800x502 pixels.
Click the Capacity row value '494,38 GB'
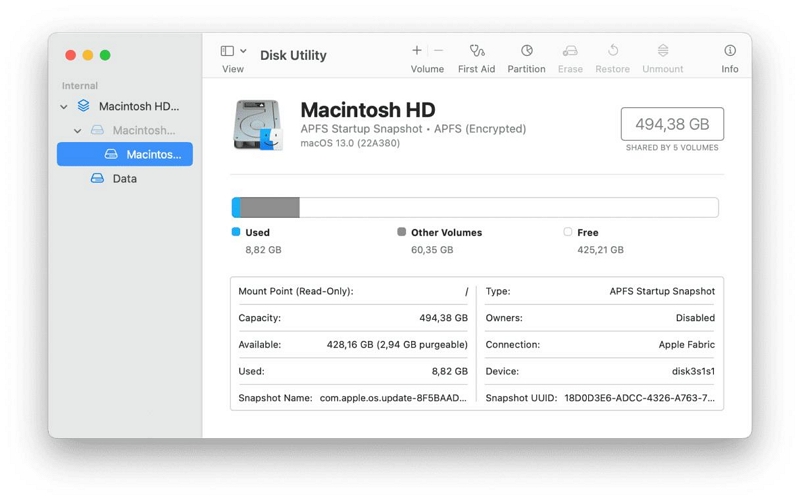tap(443, 318)
